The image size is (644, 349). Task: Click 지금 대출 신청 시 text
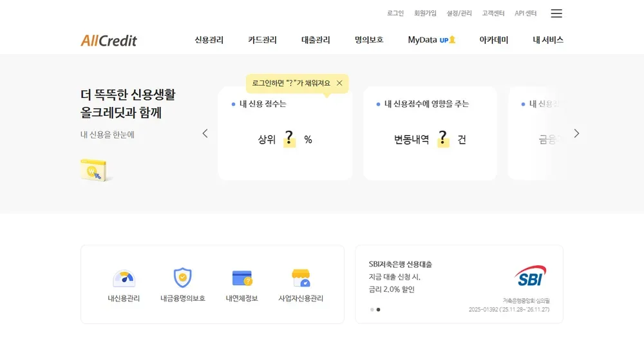(394, 277)
